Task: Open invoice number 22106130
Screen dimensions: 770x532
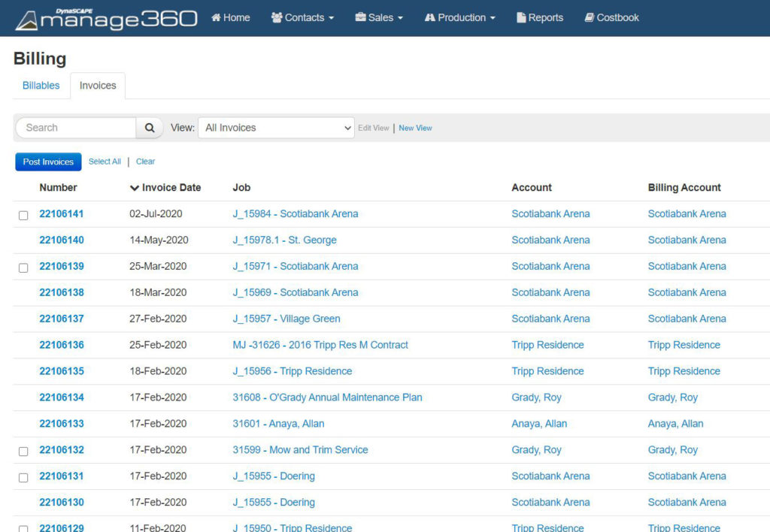Action: click(62, 502)
